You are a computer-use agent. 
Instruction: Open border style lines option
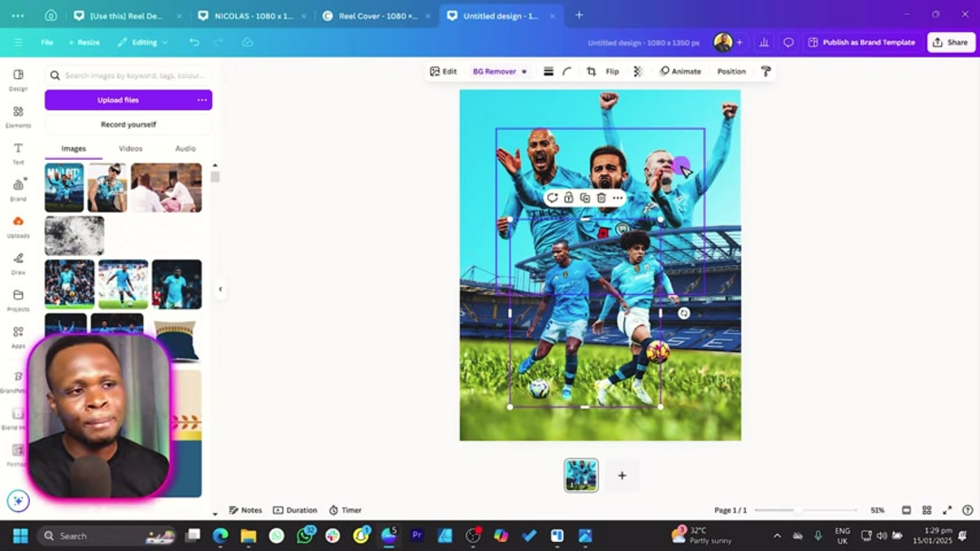(x=548, y=72)
